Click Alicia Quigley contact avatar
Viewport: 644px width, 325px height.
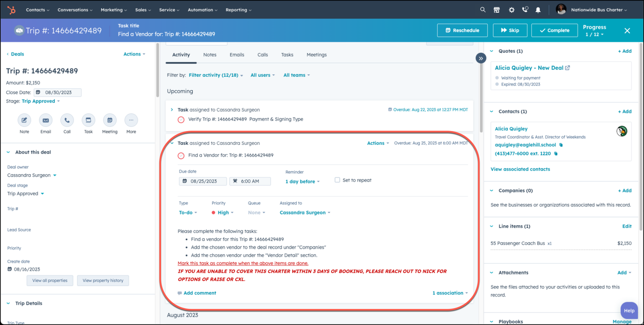pos(622,131)
